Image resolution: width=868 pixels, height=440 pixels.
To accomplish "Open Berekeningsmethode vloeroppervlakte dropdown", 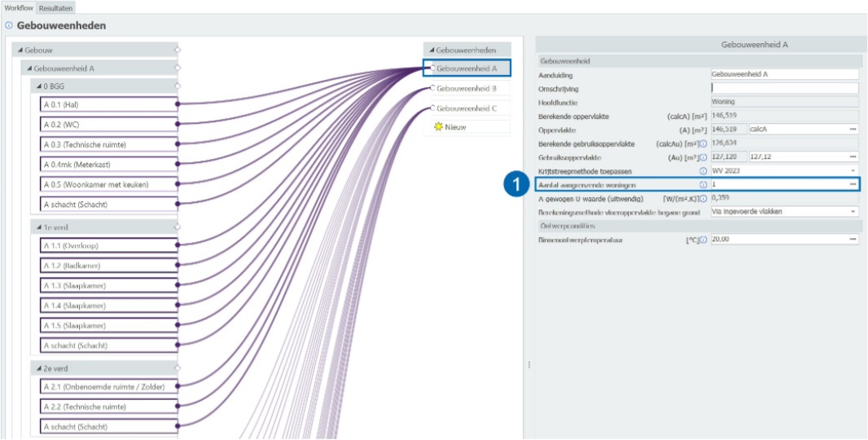I will (x=853, y=212).
